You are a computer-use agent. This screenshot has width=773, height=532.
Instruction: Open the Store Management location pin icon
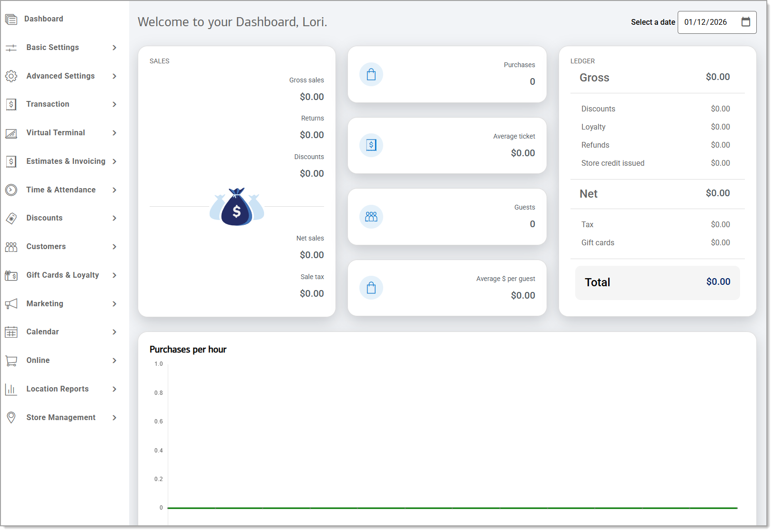(x=11, y=417)
